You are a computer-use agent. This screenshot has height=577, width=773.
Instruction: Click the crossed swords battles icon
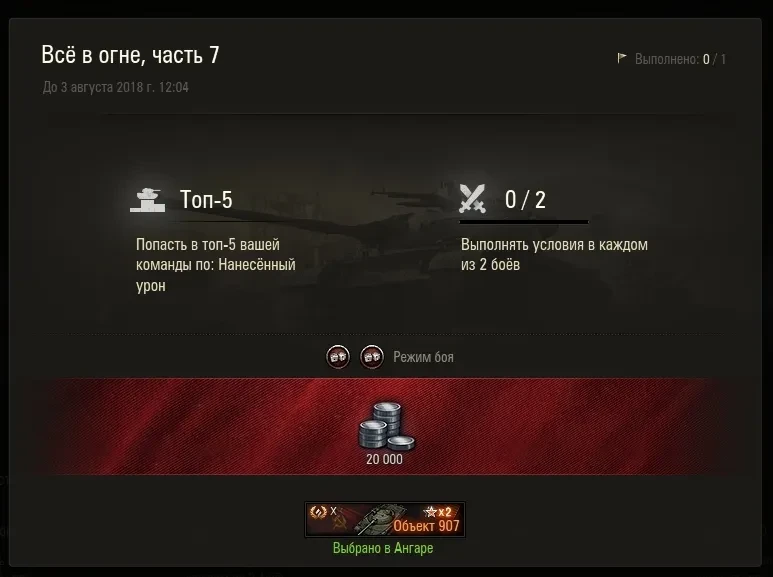click(472, 199)
